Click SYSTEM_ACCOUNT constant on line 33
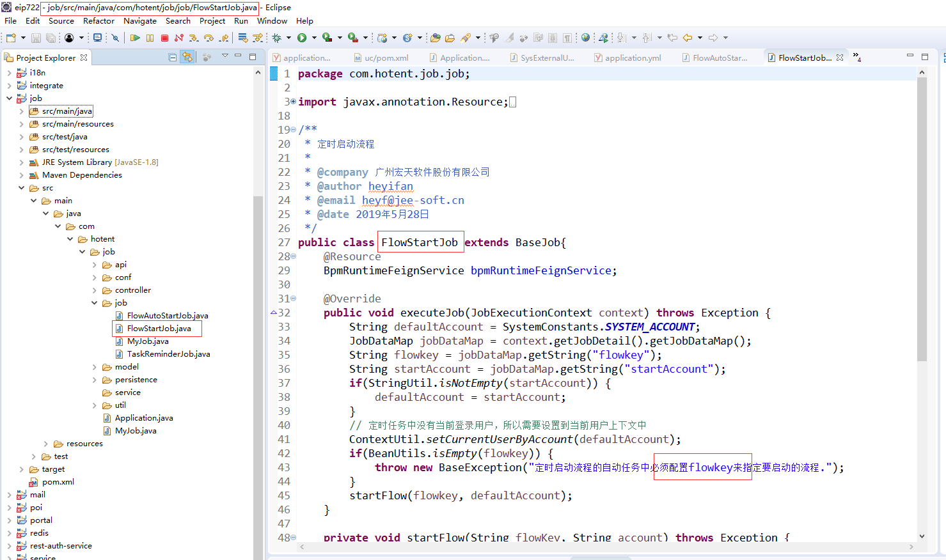 (x=649, y=327)
